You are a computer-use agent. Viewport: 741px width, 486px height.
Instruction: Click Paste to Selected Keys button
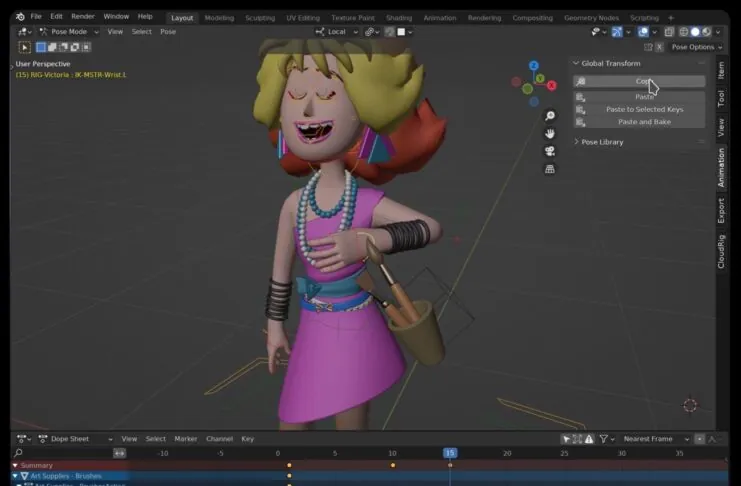(644, 109)
